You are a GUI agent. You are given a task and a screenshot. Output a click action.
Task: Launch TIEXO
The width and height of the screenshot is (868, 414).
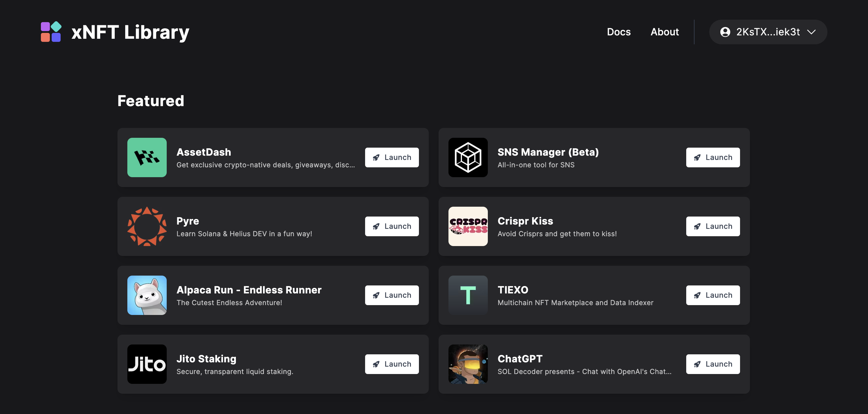click(713, 295)
